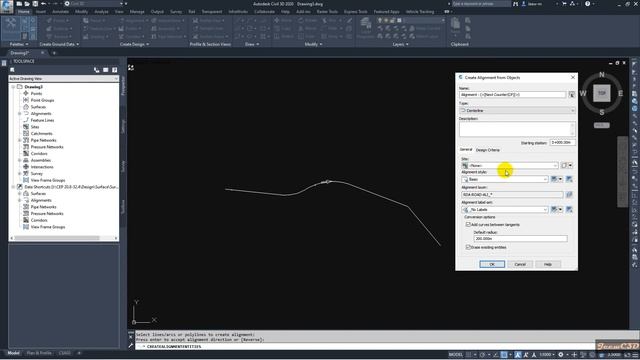Click the Toolspace phone-style toolbar icon
The height and width of the screenshot is (360, 640).
[97, 70]
